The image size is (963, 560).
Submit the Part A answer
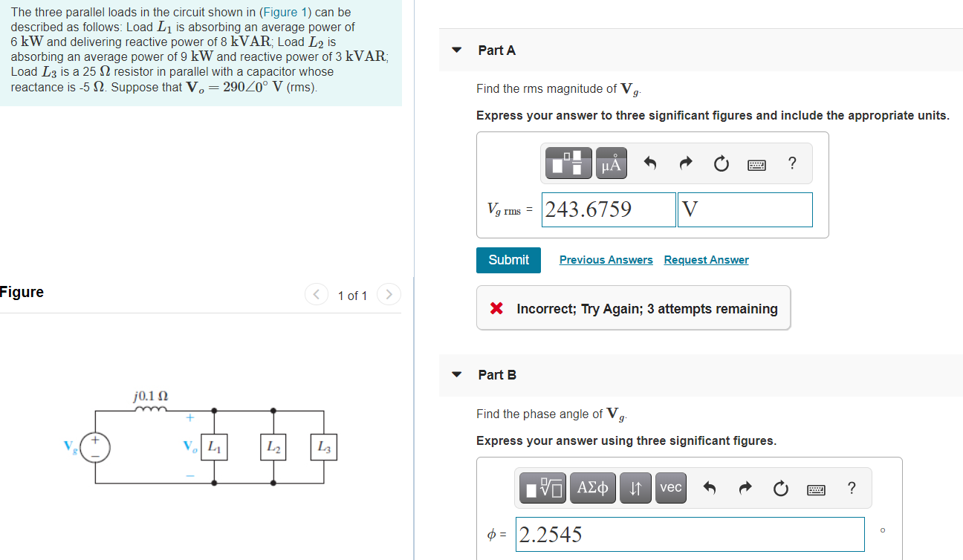click(x=508, y=260)
